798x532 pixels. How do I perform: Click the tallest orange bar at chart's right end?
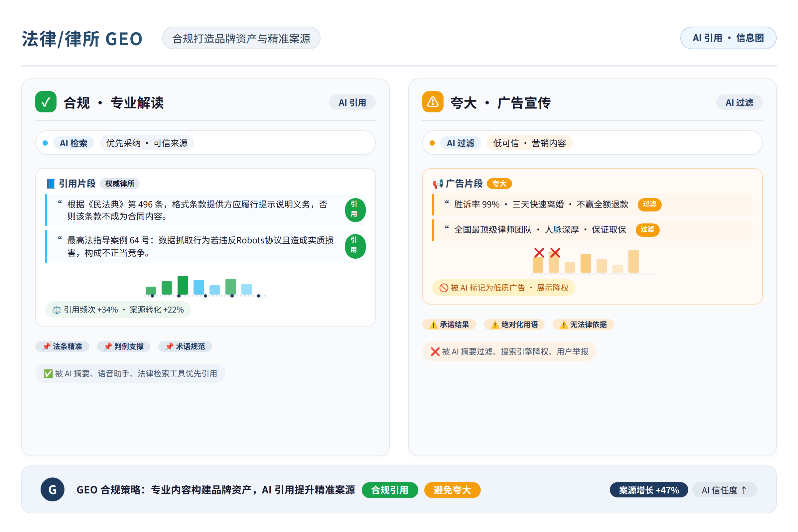point(633,261)
